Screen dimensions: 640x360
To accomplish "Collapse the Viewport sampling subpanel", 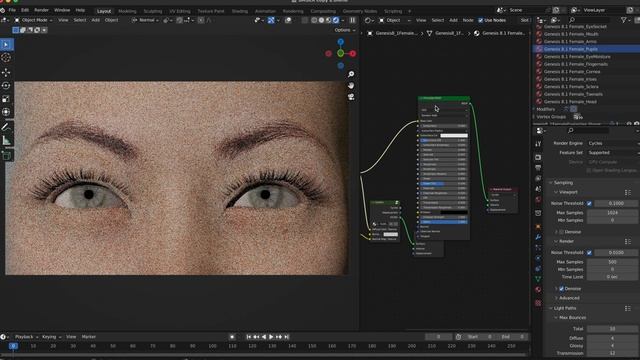I will pyautogui.click(x=567, y=192).
